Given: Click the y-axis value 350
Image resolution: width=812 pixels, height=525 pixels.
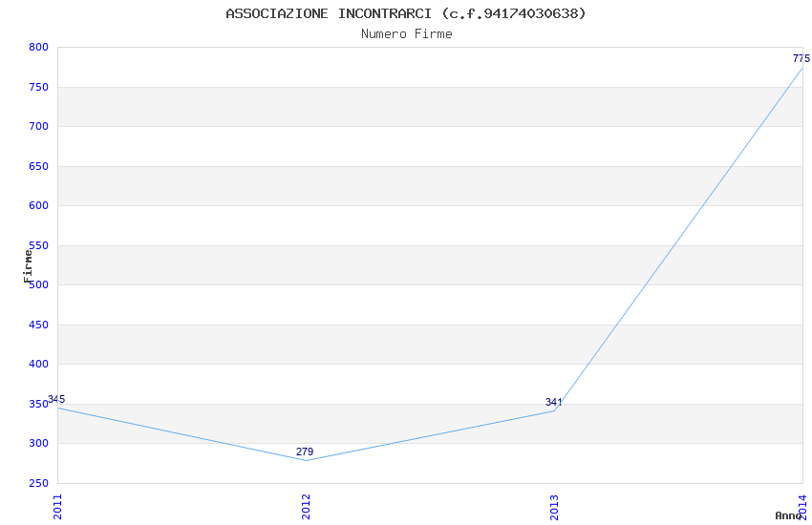Looking at the screenshot, I should pyautogui.click(x=39, y=404).
